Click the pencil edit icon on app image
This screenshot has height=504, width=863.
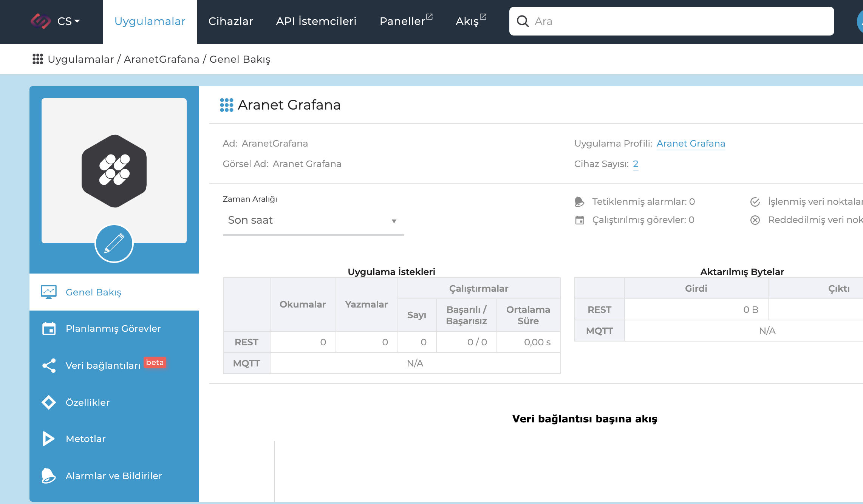[114, 244]
